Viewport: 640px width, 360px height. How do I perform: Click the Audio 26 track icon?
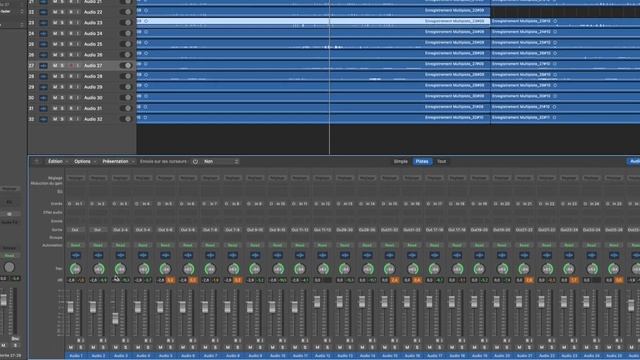tap(43, 55)
